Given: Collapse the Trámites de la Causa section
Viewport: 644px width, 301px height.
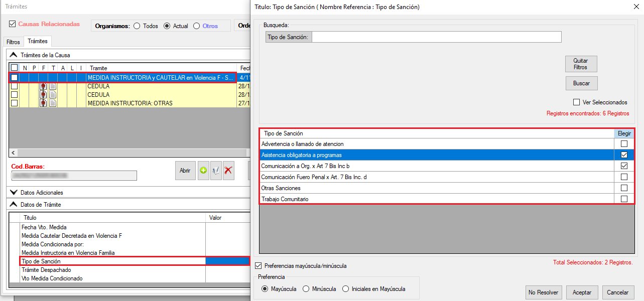Looking at the screenshot, I should tap(14, 55).
